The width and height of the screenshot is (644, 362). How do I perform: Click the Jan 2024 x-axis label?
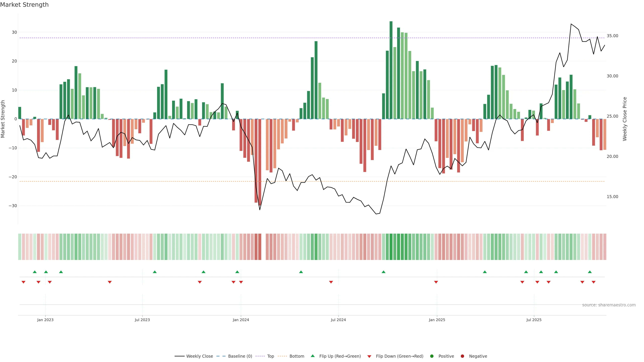coord(241,320)
